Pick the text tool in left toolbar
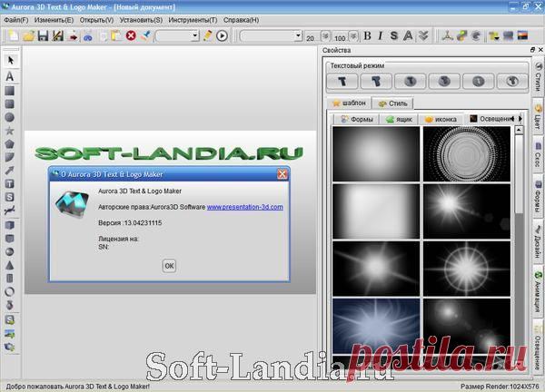 pyautogui.click(x=10, y=76)
